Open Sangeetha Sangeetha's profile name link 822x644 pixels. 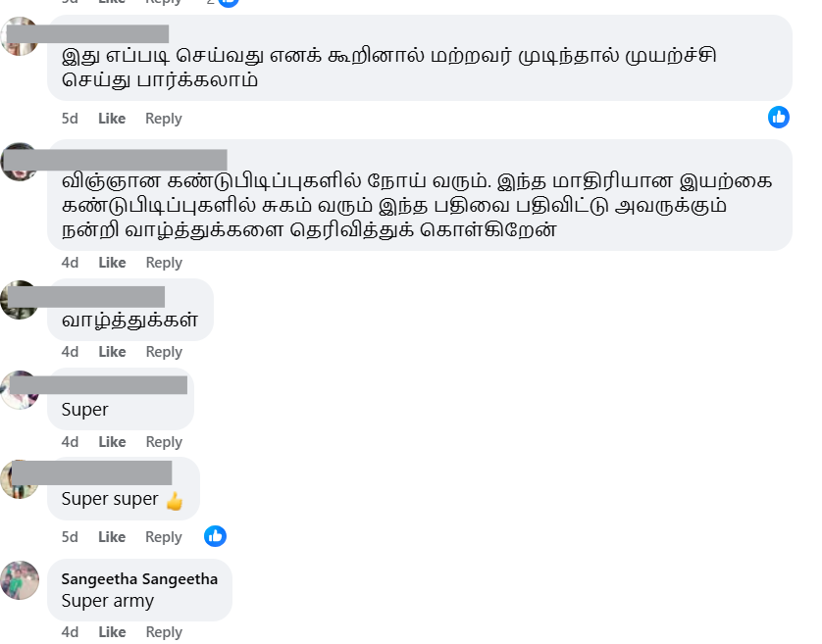click(x=139, y=579)
